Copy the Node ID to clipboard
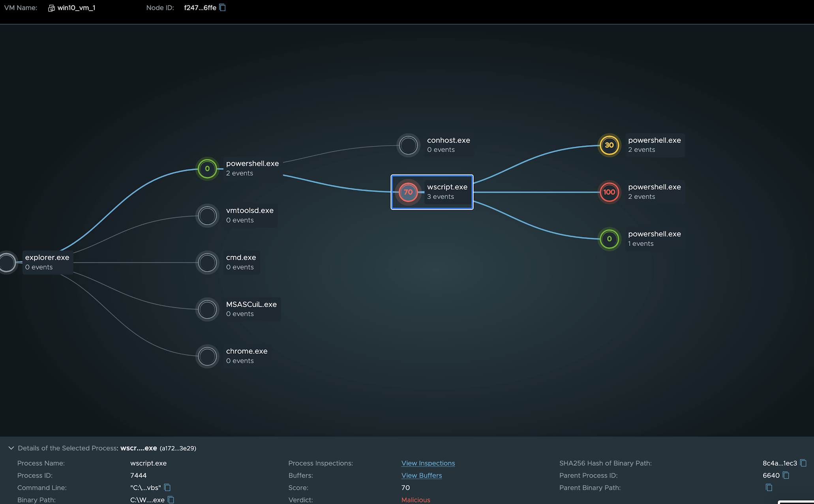This screenshot has width=814, height=504. 223,7
